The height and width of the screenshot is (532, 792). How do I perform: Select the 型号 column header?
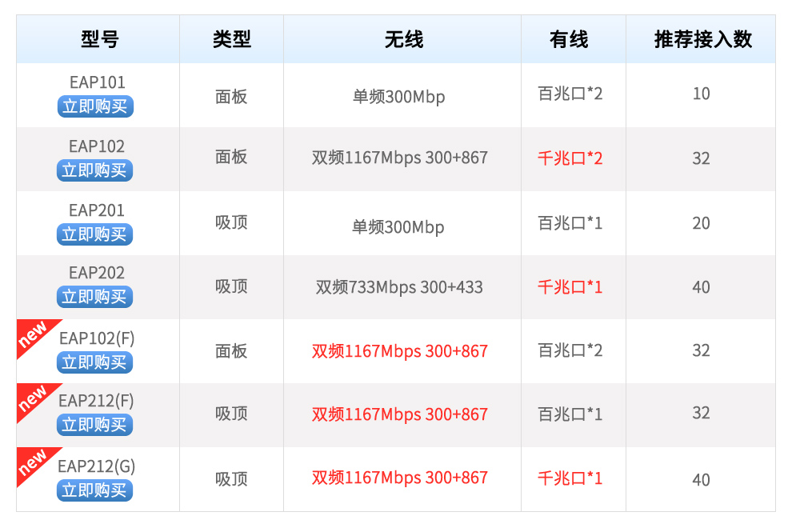click(x=99, y=39)
